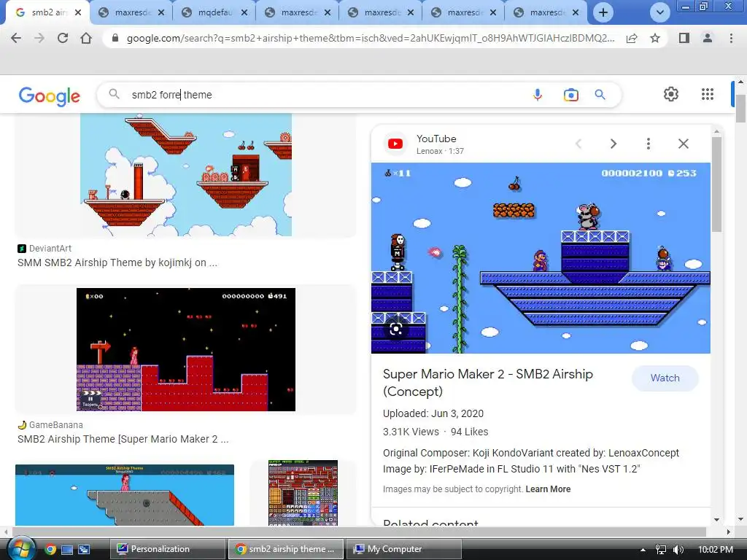
Task: Click the horizontal scrollbar at the bottom
Action: tap(360, 532)
